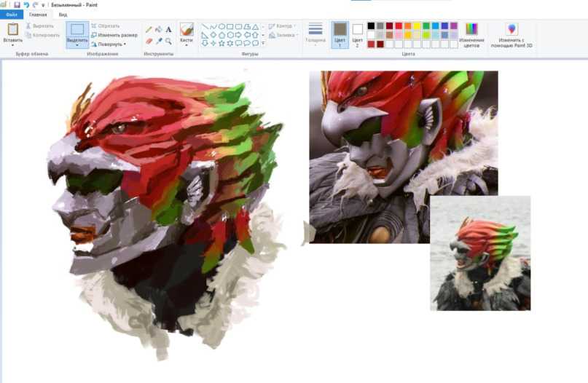Open Edit colors (Изменение цветов)
The image size is (588, 383).
coord(471,34)
